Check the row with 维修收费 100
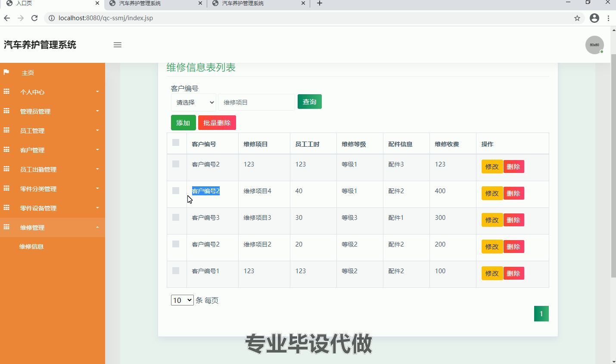Screen dimensions: 616x364 click(176, 271)
